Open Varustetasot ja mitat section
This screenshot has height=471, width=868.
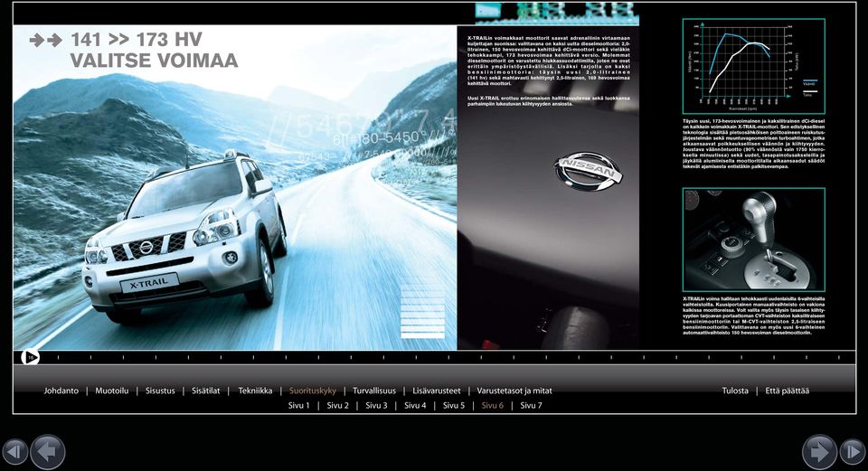514,391
